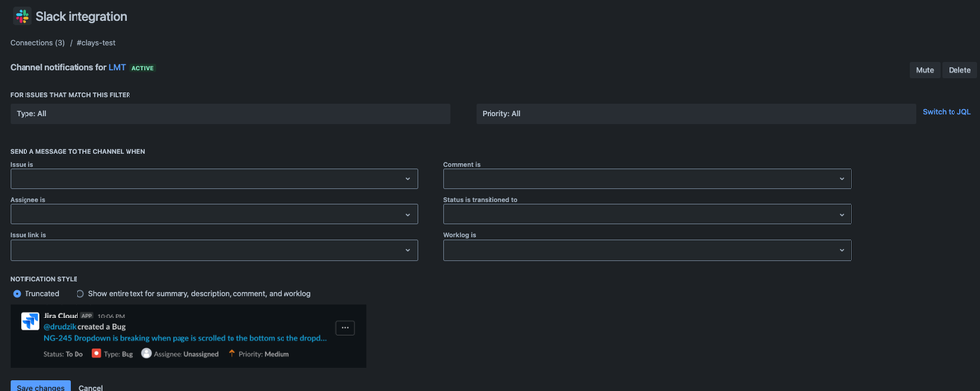This screenshot has height=391, width=980.
Task: Click the Unassigned assignee avatar icon
Action: coord(146,354)
